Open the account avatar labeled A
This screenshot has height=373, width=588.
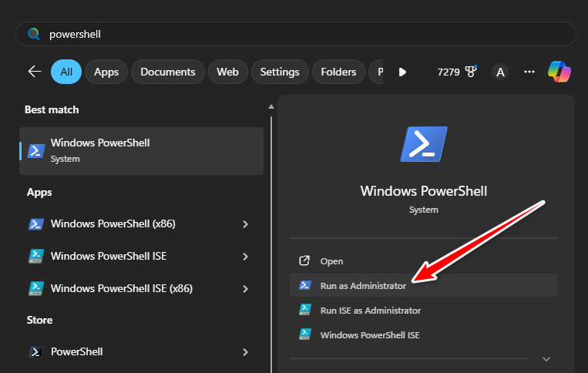[500, 72]
